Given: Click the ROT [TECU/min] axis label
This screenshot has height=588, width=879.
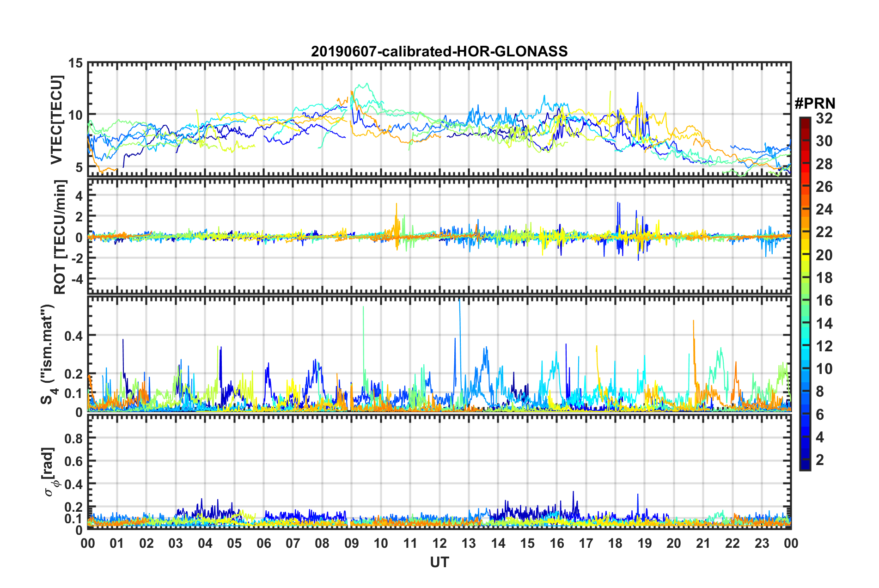Looking at the screenshot, I should click(x=60, y=237).
